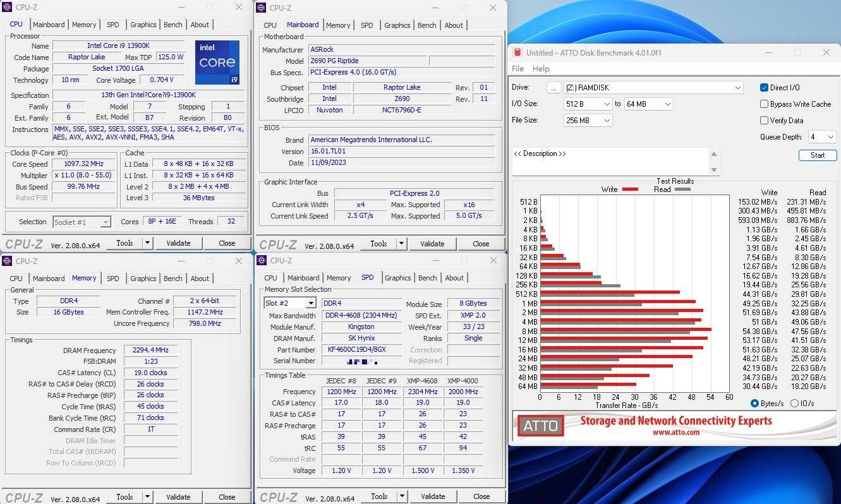Screen dimensions: 841x504
Task: Click the CPU-Z title icon of the Mainboard window
Action: [262, 8]
